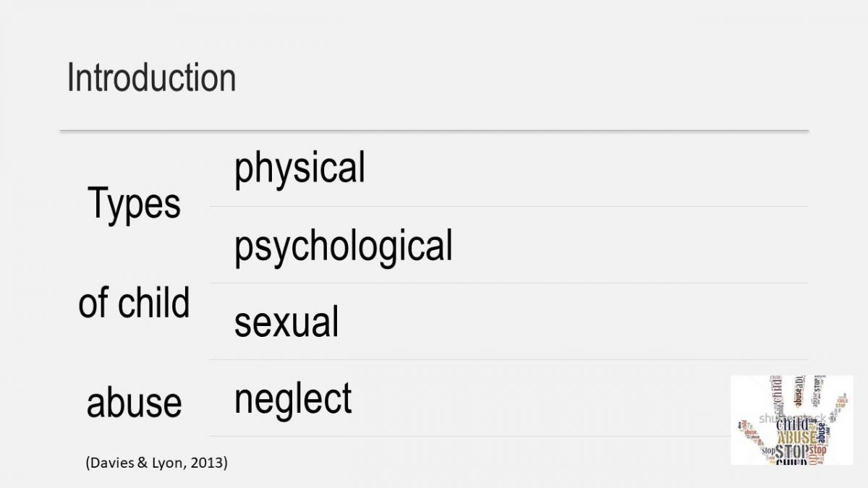Image resolution: width=868 pixels, height=488 pixels.
Task: Click the "sexual" list entry
Action: [286, 322]
